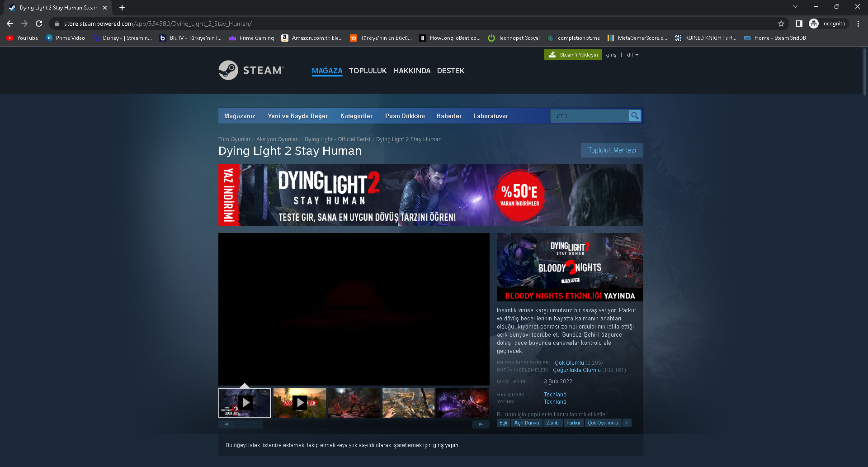
Task: Open the Home - SteamGridDB bookmark
Action: click(775, 38)
